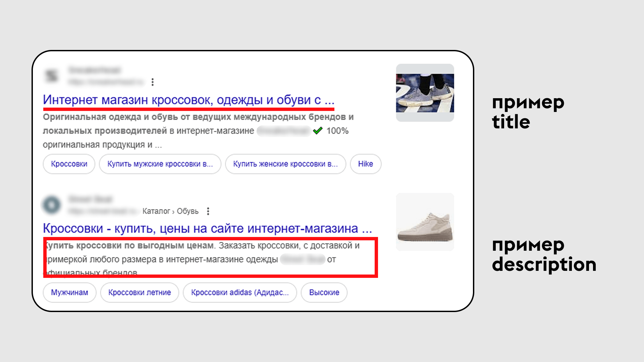Choose the 'Кроссовки летние' chip
The image size is (644, 362).
click(140, 293)
